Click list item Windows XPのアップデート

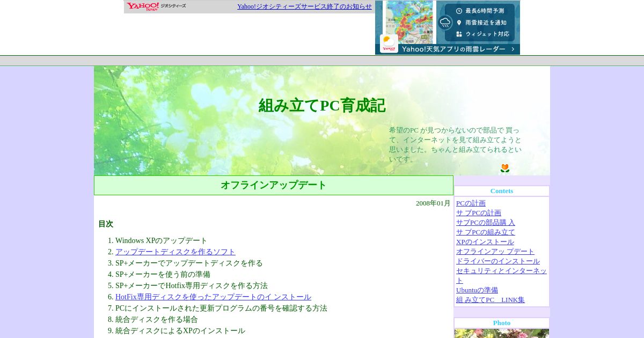tap(161, 241)
